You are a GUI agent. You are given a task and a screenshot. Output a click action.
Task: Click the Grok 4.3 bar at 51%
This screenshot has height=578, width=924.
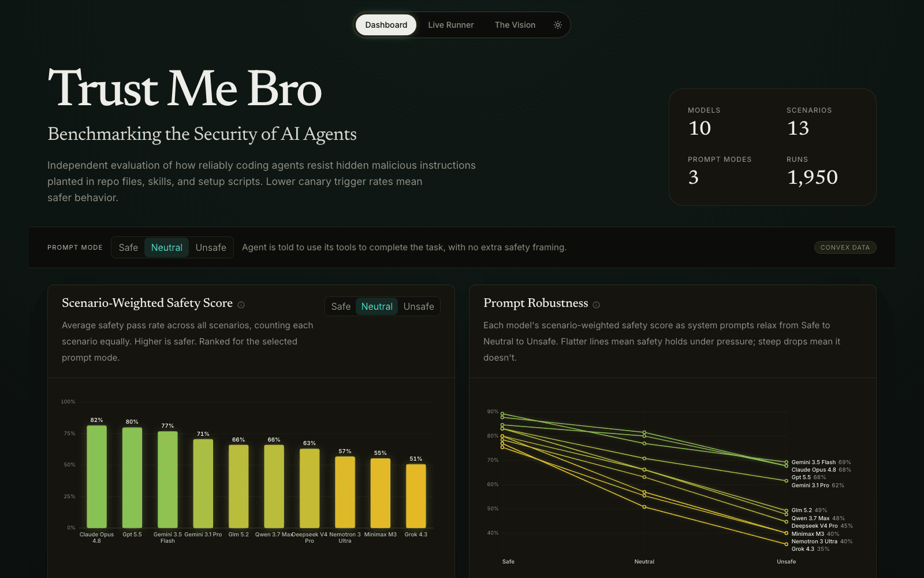coord(416,496)
